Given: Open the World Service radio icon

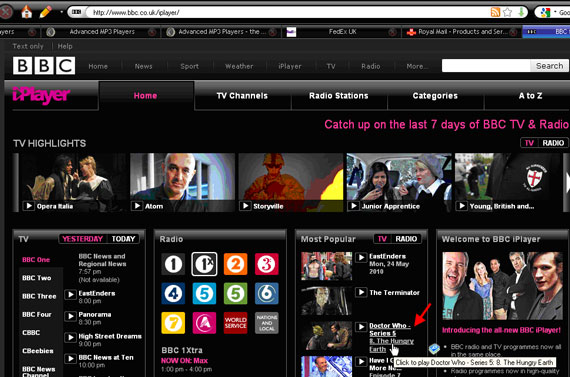Looking at the screenshot, I should 236,322.
